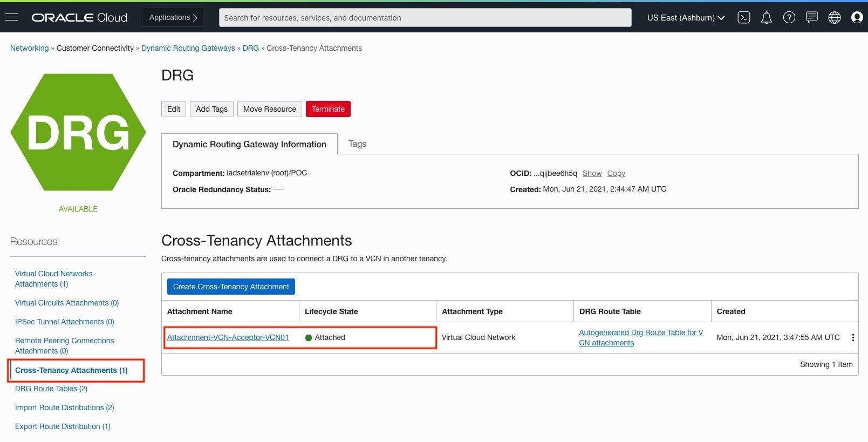Open the help question mark menu
Image resolution: width=868 pixels, height=442 pixels.
[789, 18]
